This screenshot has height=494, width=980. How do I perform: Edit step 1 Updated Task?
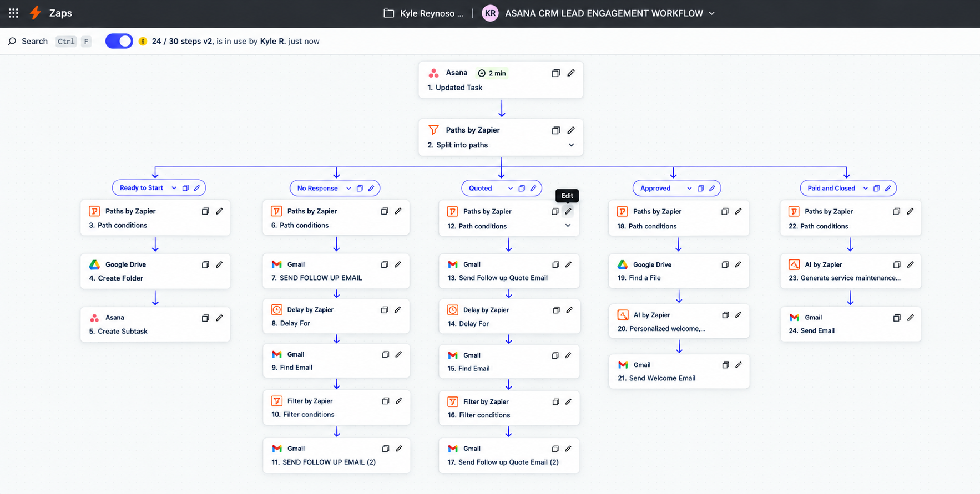tap(571, 73)
